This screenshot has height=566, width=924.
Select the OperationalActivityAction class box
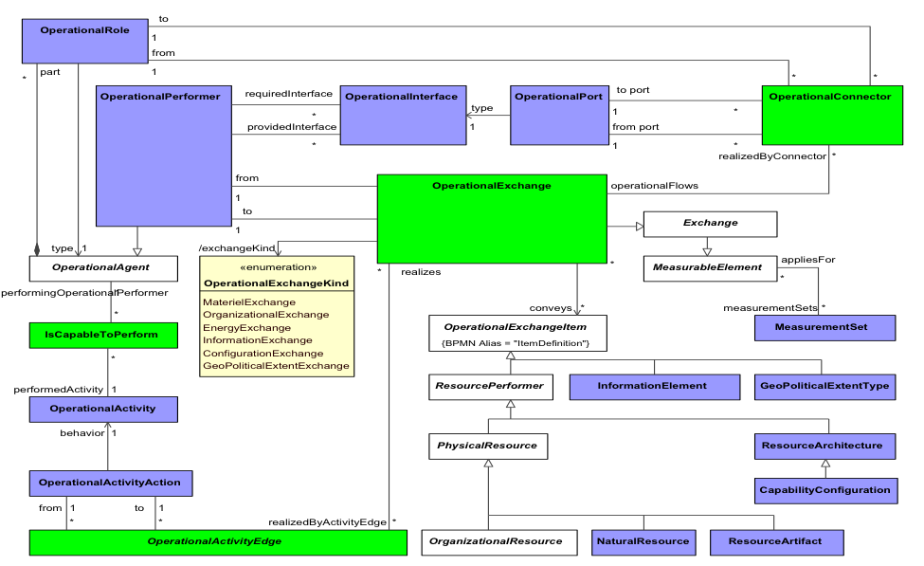111,483
